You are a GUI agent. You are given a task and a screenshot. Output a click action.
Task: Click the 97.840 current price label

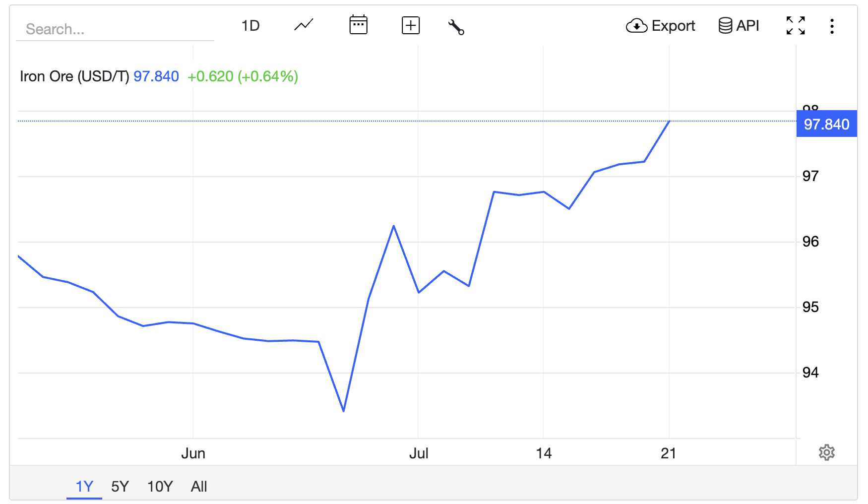click(x=826, y=124)
